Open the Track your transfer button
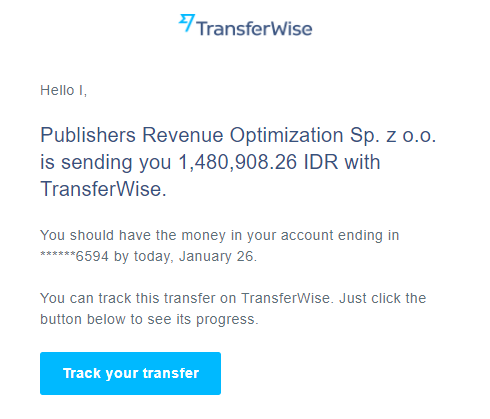Image resolution: width=490 pixels, height=419 pixels. point(130,373)
